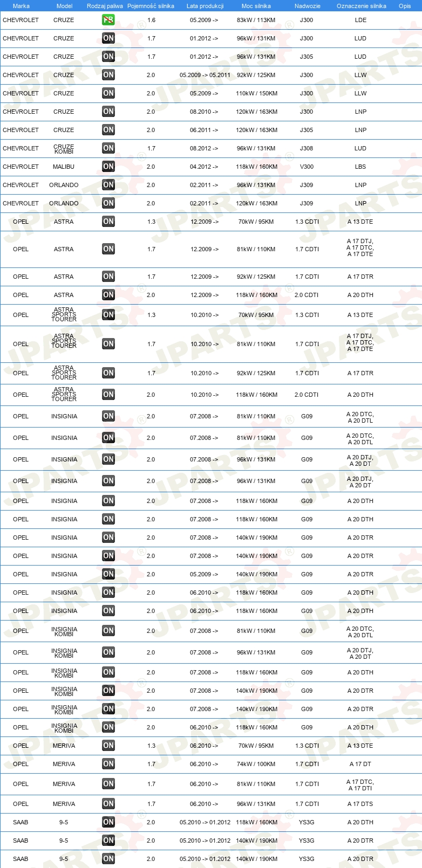Image resolution: width=422 pixels, height=868 pixels.
Task: Select ON icon for Cruze 2.0 92kW row
Action: click(x=108, y=75)
